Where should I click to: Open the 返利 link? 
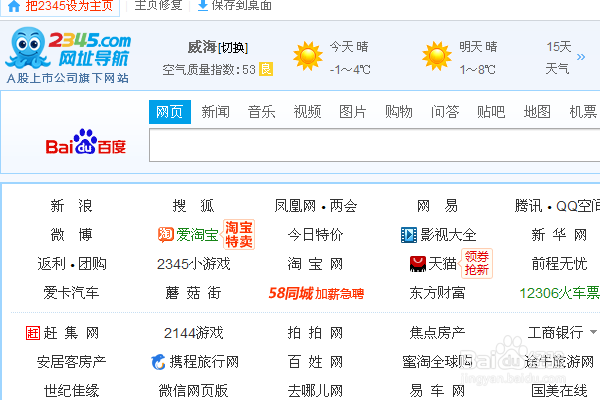(x=52, y=264)
